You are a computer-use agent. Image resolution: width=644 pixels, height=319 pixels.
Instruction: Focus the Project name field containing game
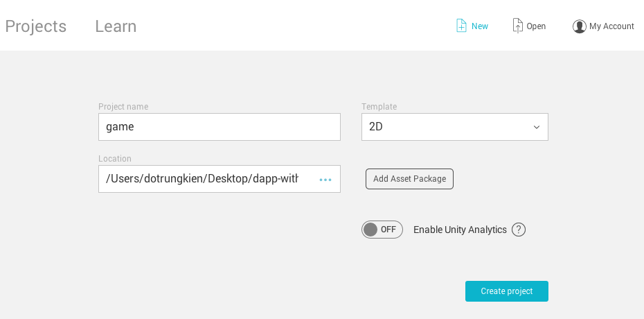point(219,127)
